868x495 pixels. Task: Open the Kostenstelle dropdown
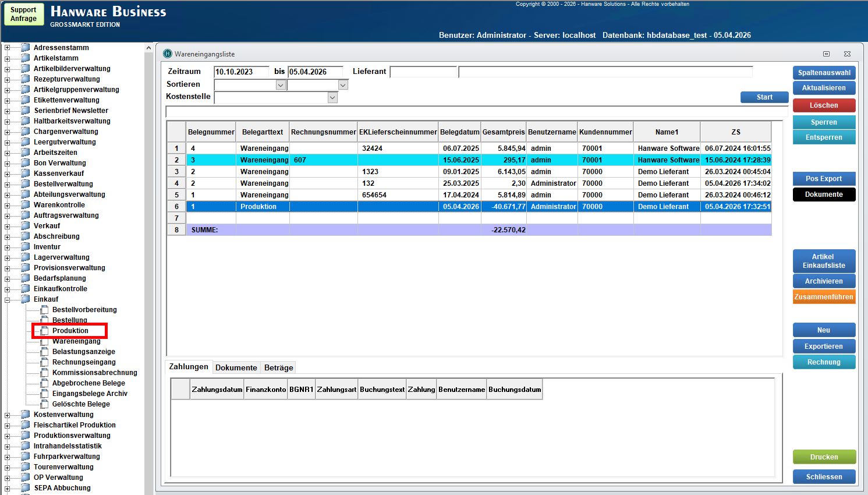tap(332, 98)
